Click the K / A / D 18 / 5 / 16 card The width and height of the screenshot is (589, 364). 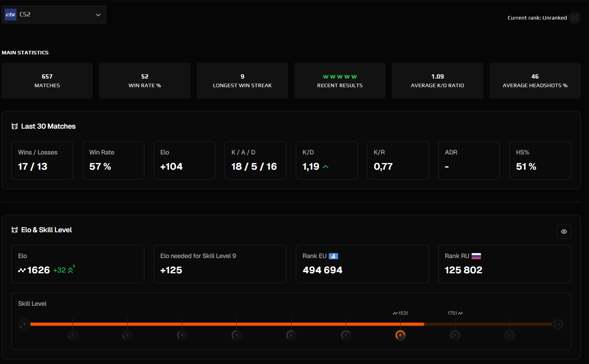click(x=256, y=160)
